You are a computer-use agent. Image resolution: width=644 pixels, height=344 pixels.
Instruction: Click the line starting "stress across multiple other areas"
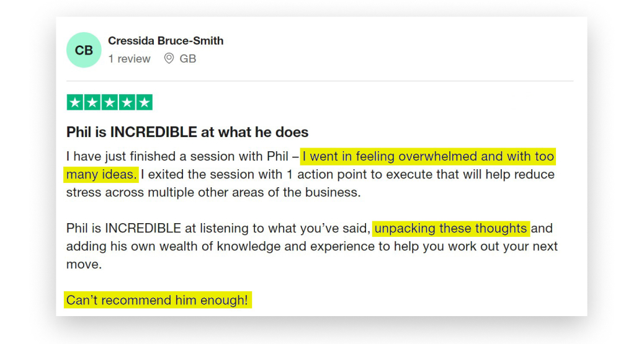[213, 192]
